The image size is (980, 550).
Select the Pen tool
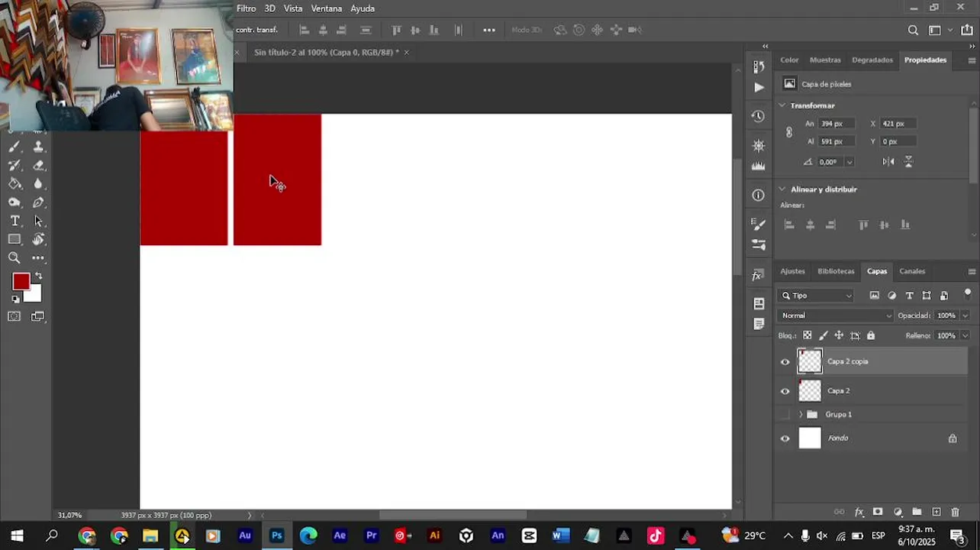(38, 202)
